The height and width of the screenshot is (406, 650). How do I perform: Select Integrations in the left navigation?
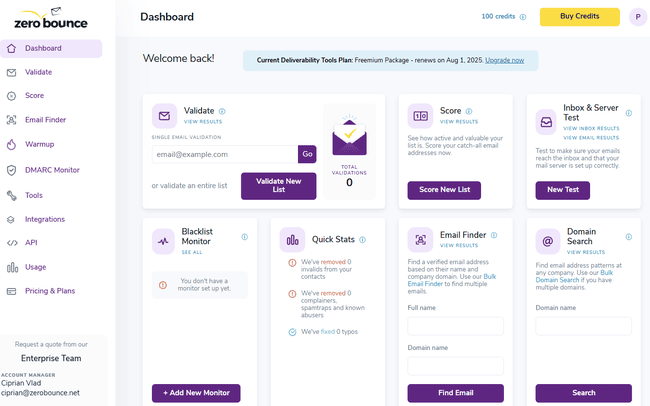click(x=45, y=219)
